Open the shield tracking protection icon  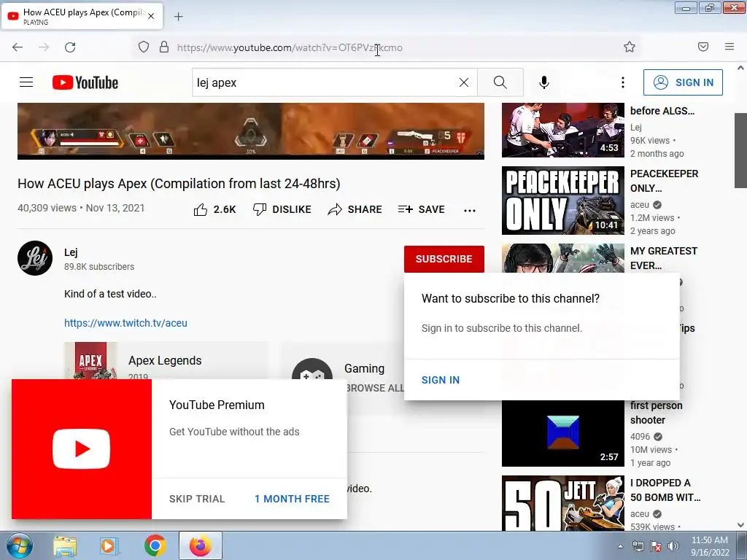(144, 47)
